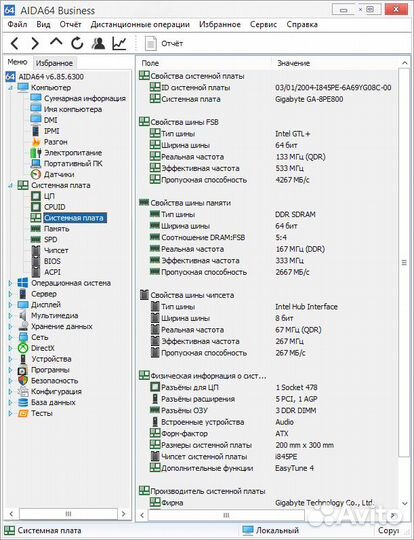Open the Избранное menu
Image resolution: width=414 pixels, height=540 pixels.
220,24
